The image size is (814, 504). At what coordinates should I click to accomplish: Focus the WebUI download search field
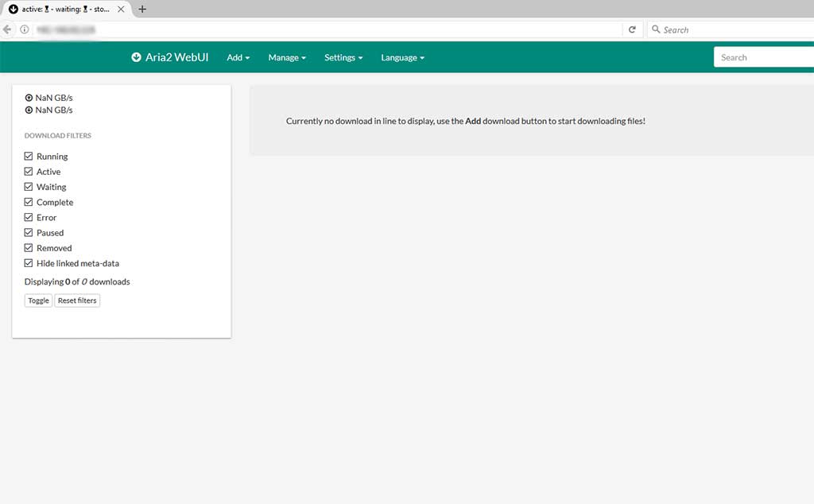(764, 57)
